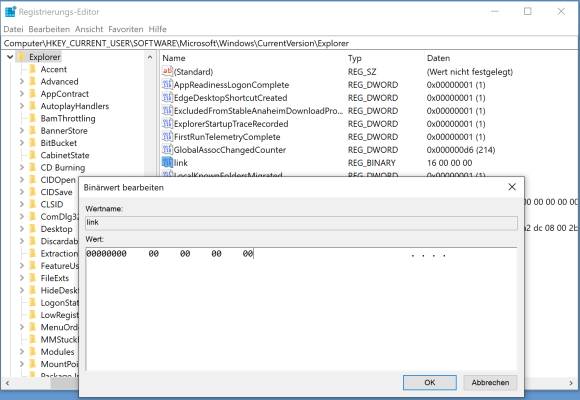Select the CIDOpen folder icon
Screen dimensions: 580x400
tap(33, 180)
